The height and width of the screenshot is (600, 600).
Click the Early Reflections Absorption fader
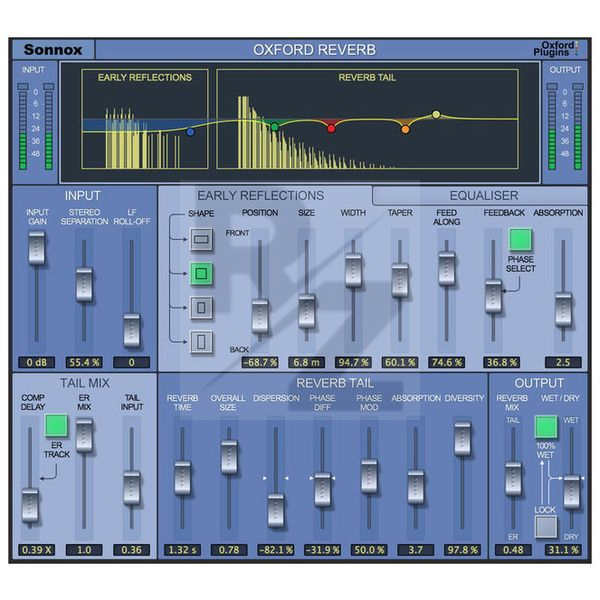pos(563,310)
